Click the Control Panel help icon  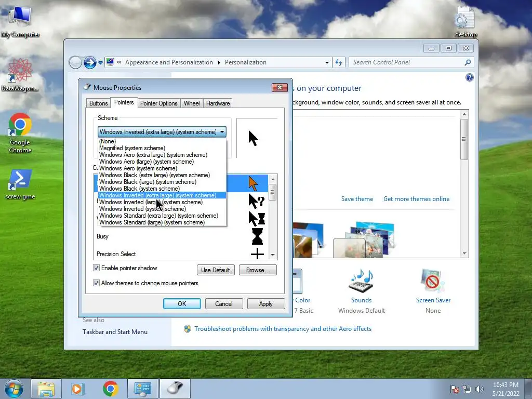[x=470, y=77]
